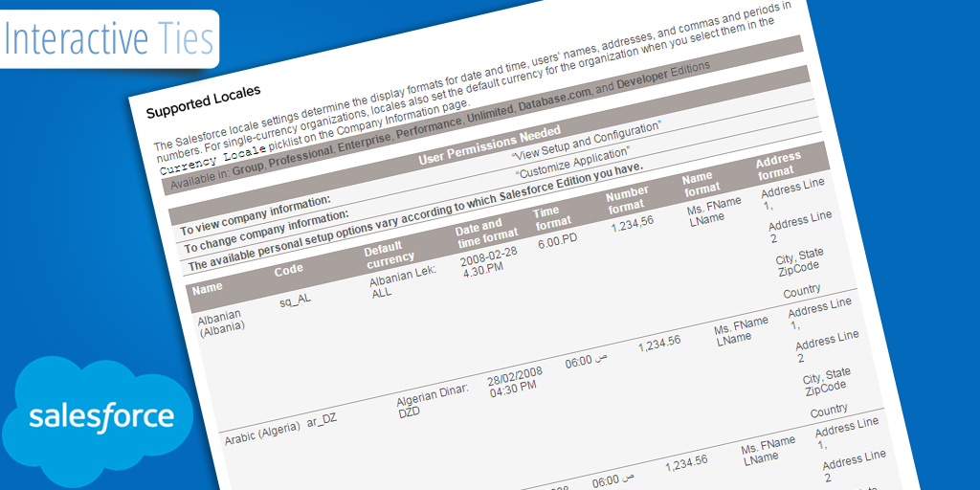Click the Name column header

pos(208,286)
